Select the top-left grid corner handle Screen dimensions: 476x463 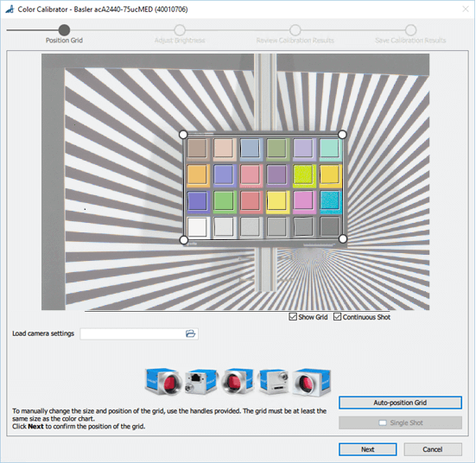click(183, 134)
